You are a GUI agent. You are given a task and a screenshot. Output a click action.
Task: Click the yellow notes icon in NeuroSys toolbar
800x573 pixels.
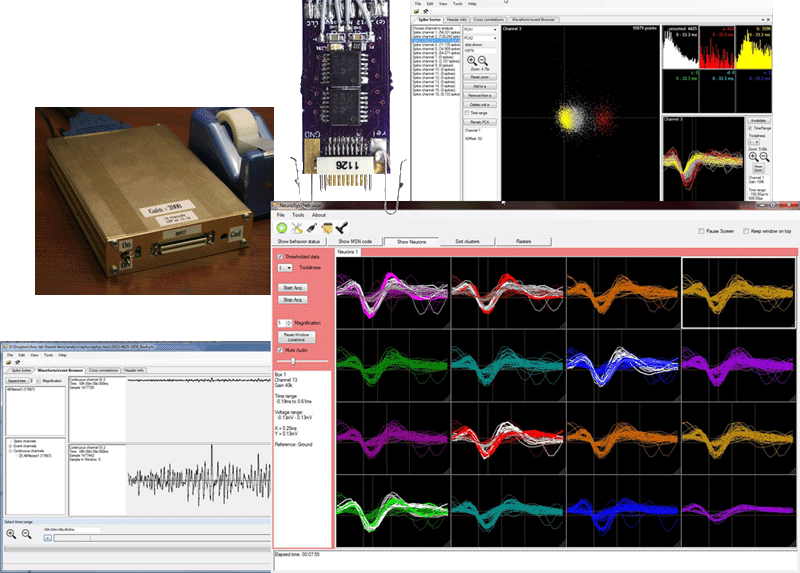(328, 228)
